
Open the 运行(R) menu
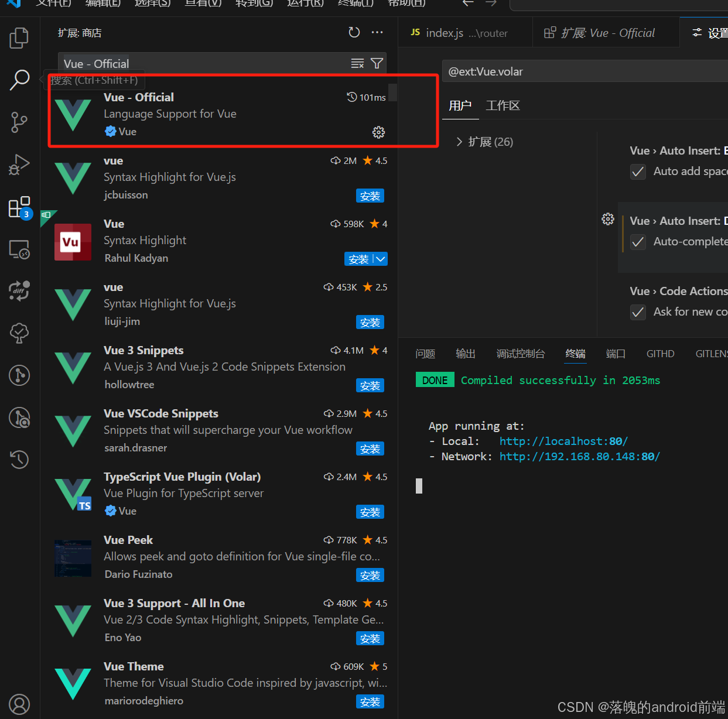tap(305, 3)
